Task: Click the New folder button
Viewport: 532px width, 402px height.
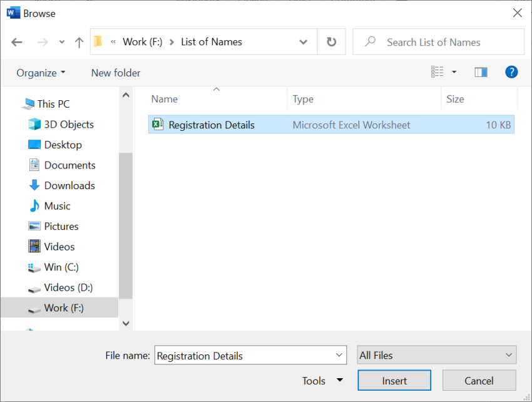Action: [x=116, y=73]
